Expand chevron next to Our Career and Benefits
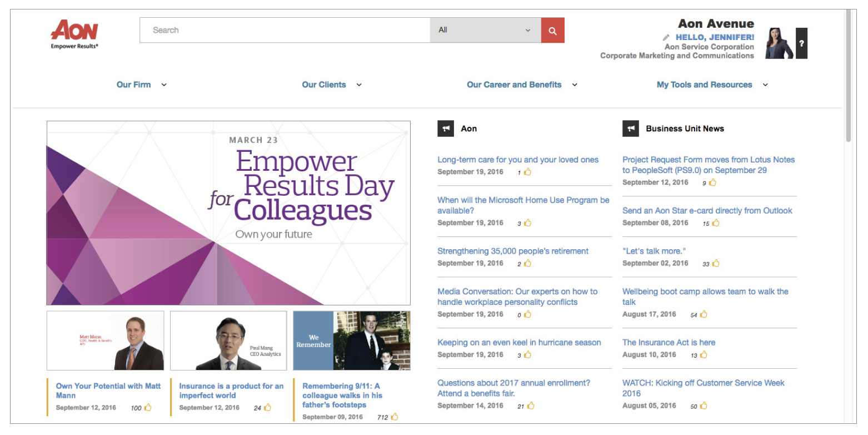The width and height of the screenshot is (868, 435). [575, 85]
